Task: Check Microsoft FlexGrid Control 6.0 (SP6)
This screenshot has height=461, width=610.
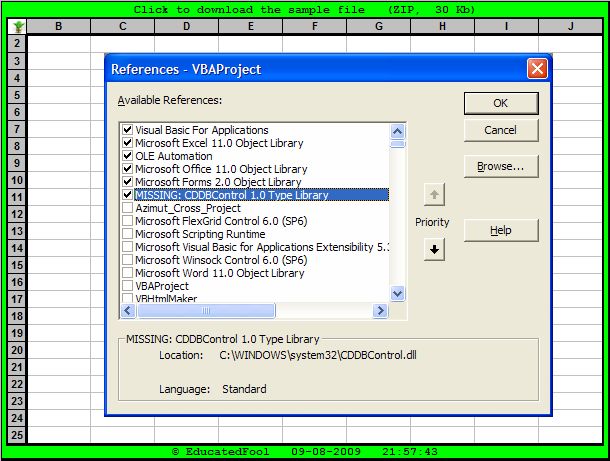Action: click(x=128, y=221)
